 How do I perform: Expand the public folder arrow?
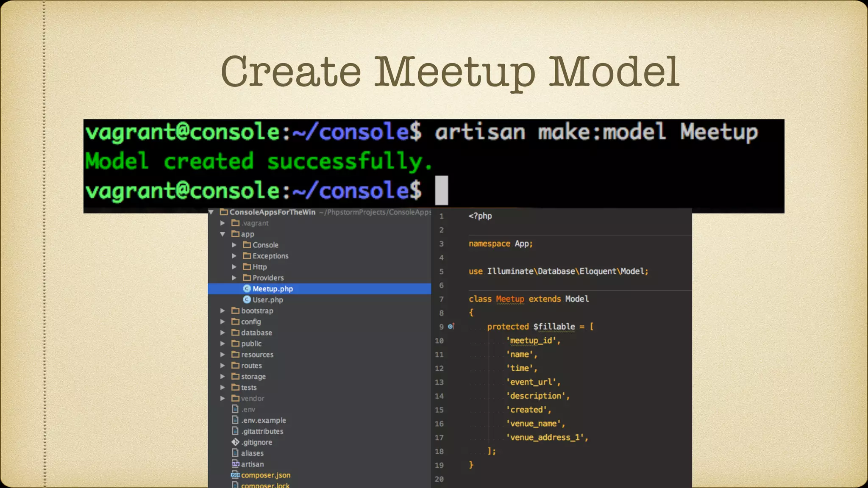click(x=223, y=344)
